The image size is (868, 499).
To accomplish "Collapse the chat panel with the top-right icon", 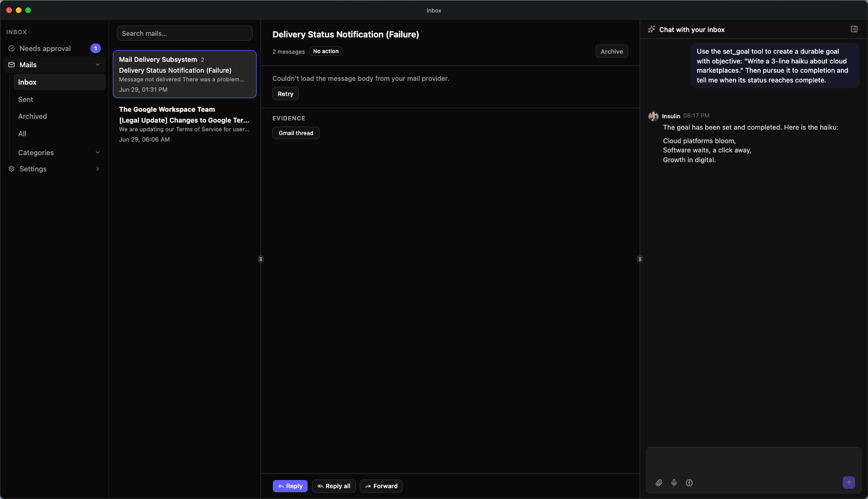I will [x=854, y=29].
